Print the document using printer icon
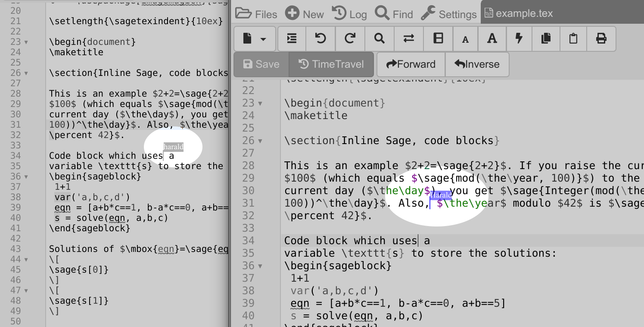Image resolution: width=644 pixels, height=327 pixels. (601, 39)
